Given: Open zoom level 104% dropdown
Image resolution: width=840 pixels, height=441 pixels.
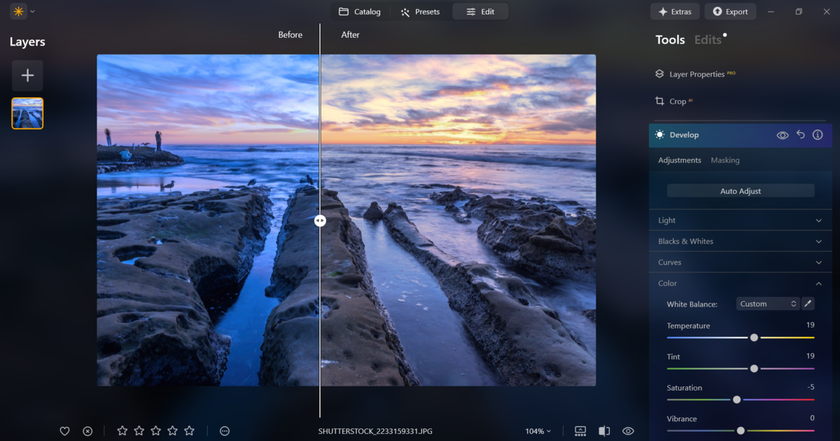Looking at the screenshot, I should tap(538, 431).
